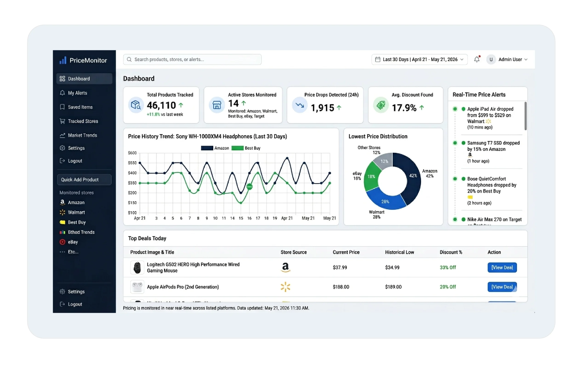Screen dimensions: 588x370
Task: Open the Apple iPad Air price alert
Action: point(491,118)
